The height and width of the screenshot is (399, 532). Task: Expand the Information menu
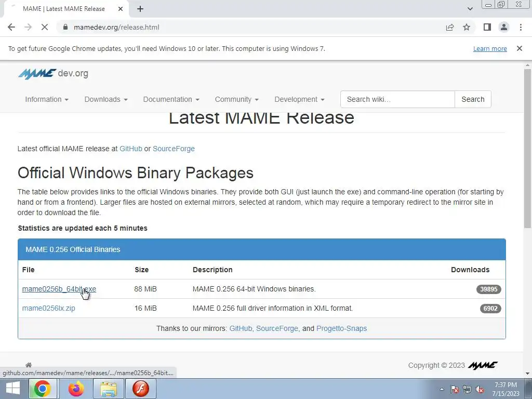pos(47,99)
